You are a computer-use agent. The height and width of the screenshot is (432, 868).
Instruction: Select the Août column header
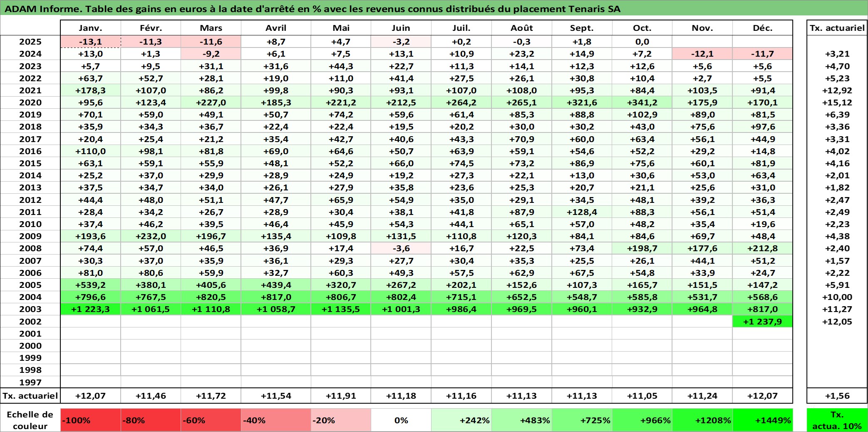(522, 28)
